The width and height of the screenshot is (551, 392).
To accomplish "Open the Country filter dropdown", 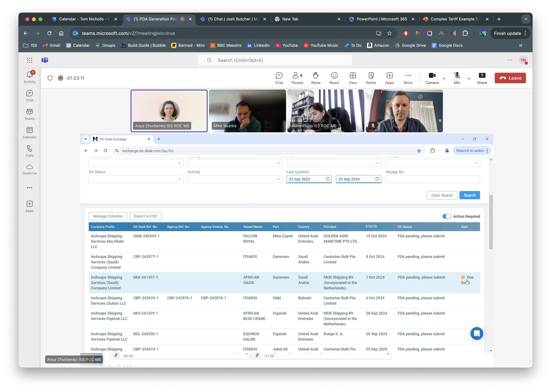I will [235, 163].
